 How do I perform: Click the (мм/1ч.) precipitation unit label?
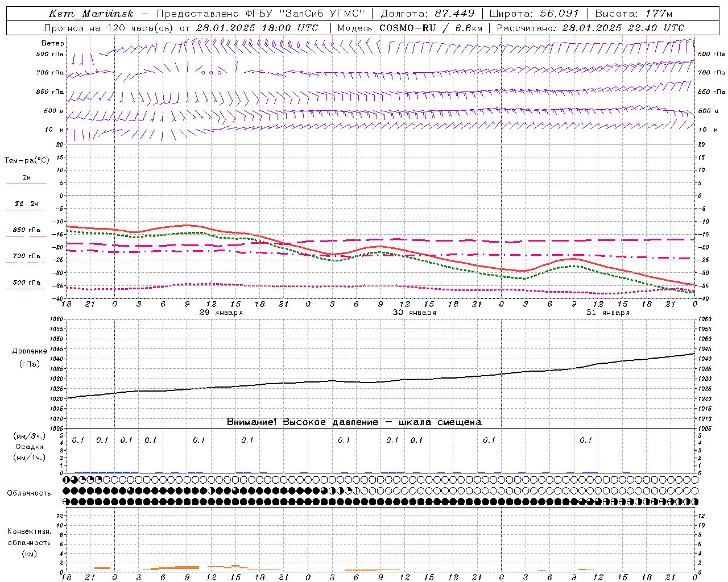coord(30,458)
